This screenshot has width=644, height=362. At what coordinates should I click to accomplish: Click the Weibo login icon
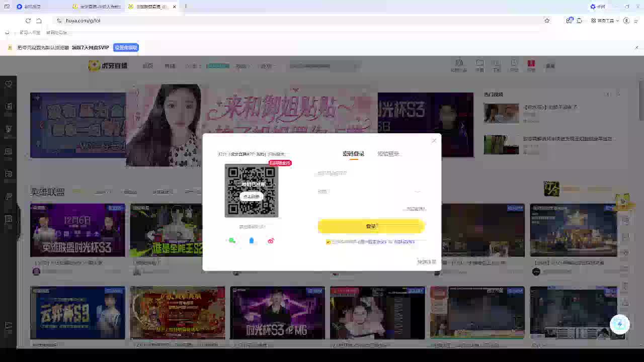click(x=271, y=241)
